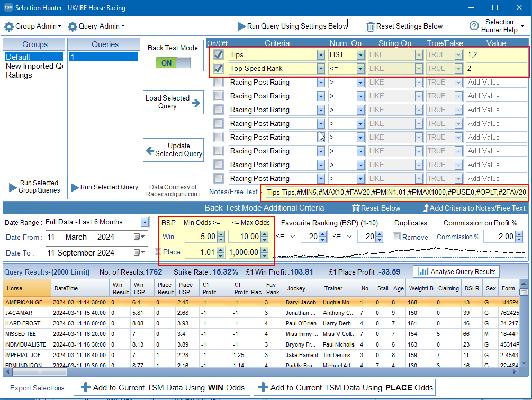This screenshot has height=400, width=532.
Task: Open Top Speed Rank criteria dropdown
Action: point(321,68)
